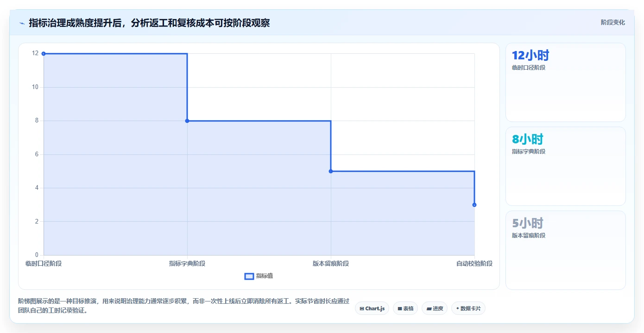Click the 指标字典阶段 x-axis label
This screenshot has height=333, width=644.
pos(187,263)
